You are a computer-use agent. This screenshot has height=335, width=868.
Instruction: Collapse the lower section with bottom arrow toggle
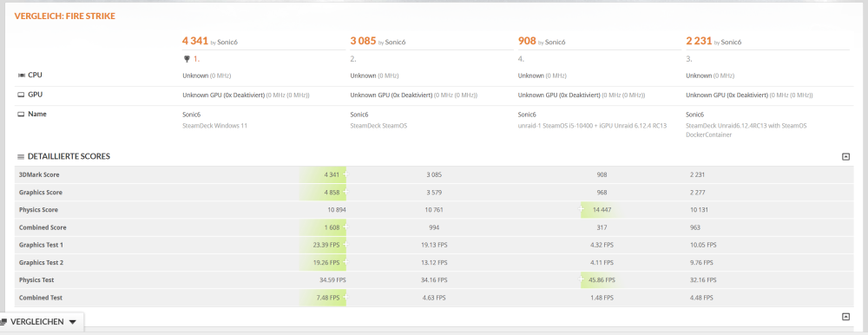[845, 317]
